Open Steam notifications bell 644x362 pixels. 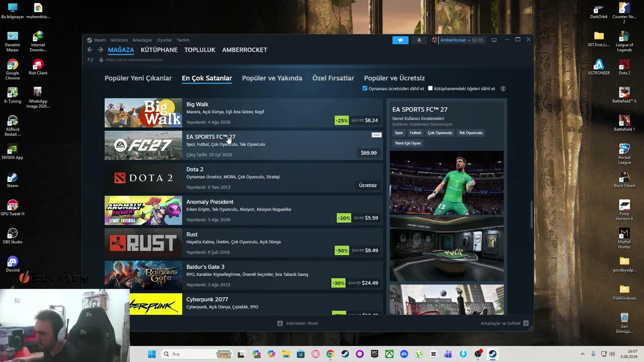click(x=419, y=40)
